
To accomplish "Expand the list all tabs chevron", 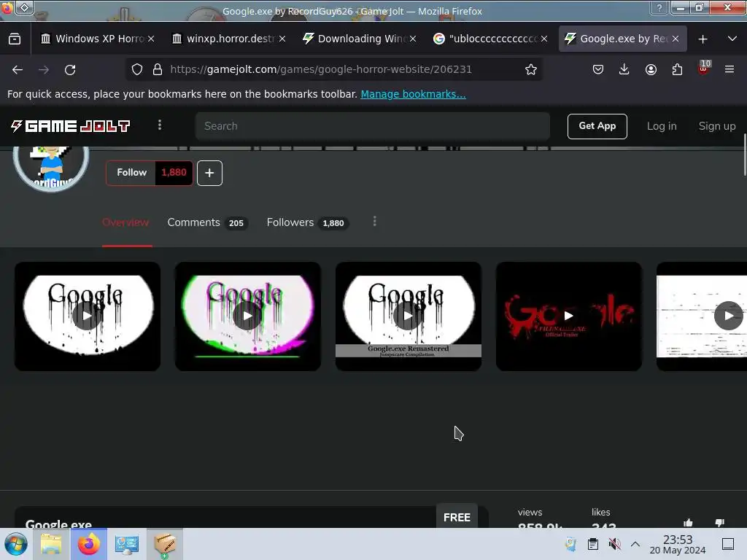I will click(732, 39).
